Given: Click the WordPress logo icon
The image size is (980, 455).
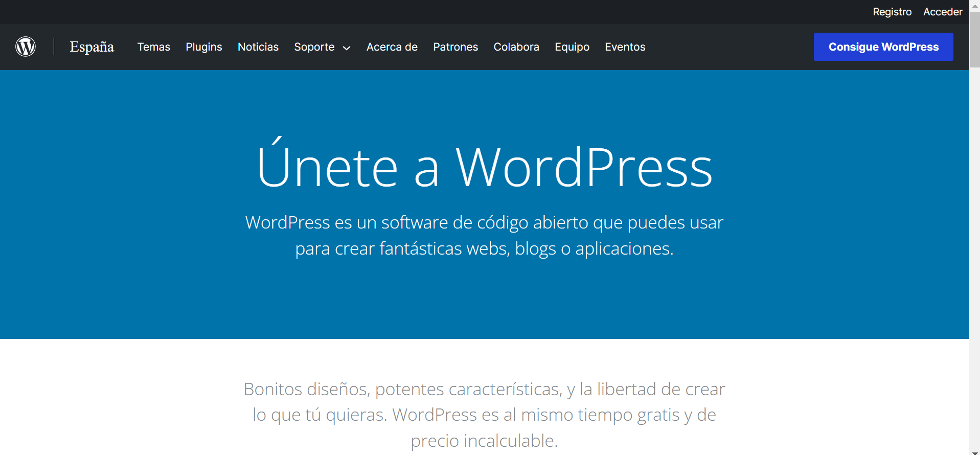Looking at the screenshot, I should pyautogui.click(x=26, y=47).
